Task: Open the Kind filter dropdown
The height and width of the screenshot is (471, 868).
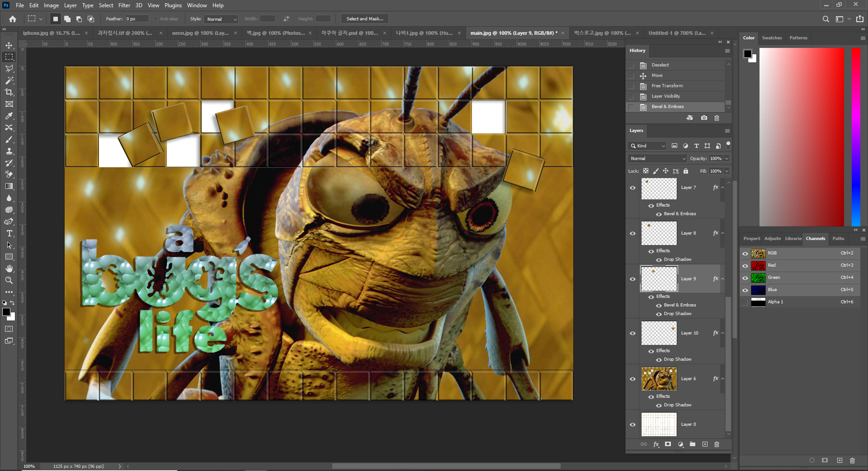Action: point(647,146)
